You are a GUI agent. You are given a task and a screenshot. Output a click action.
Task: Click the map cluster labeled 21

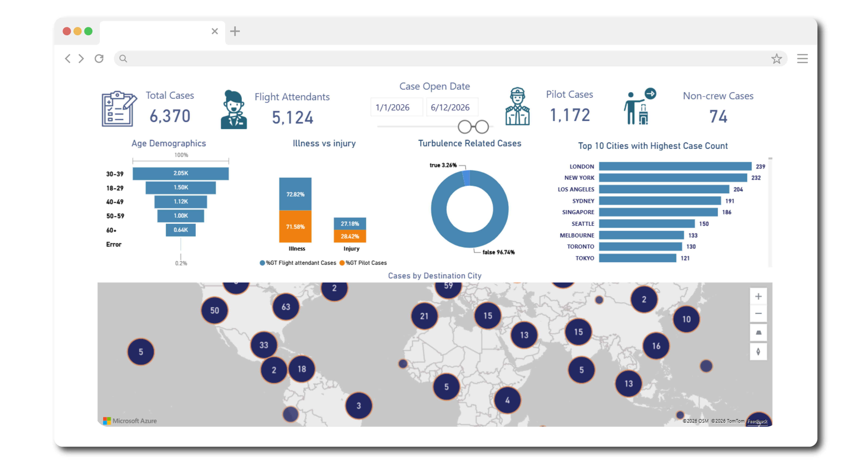pos(424,316)
